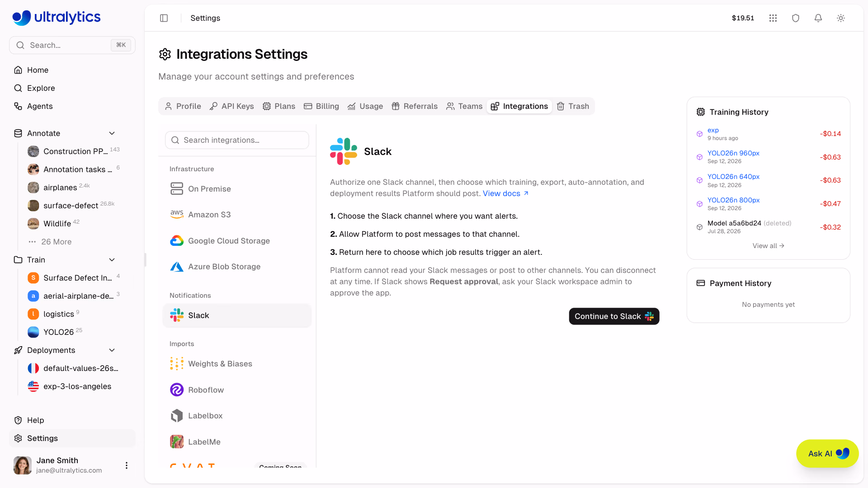The image size is (868, 488).
Task: Click the shield icon in header
Action: pyautogui.click(x=796, y=18)
